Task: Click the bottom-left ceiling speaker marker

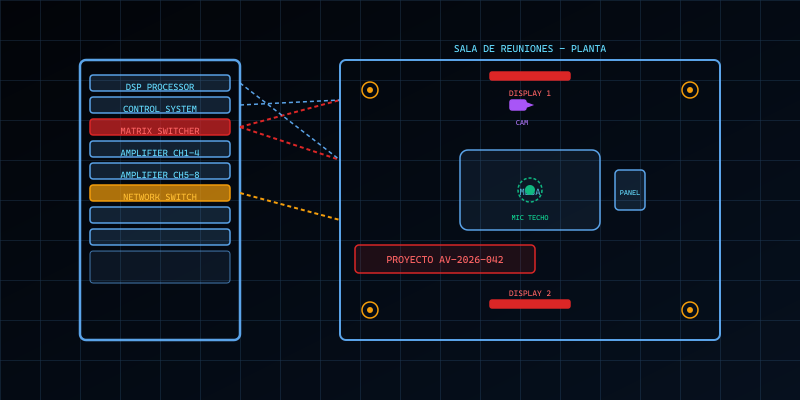Action: tap(370, 310)
